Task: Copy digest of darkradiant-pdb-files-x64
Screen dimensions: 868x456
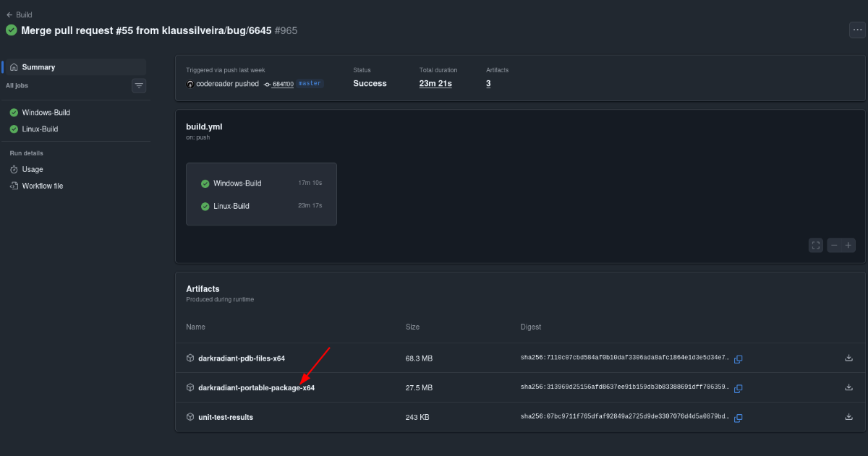Action: point(739,358)
